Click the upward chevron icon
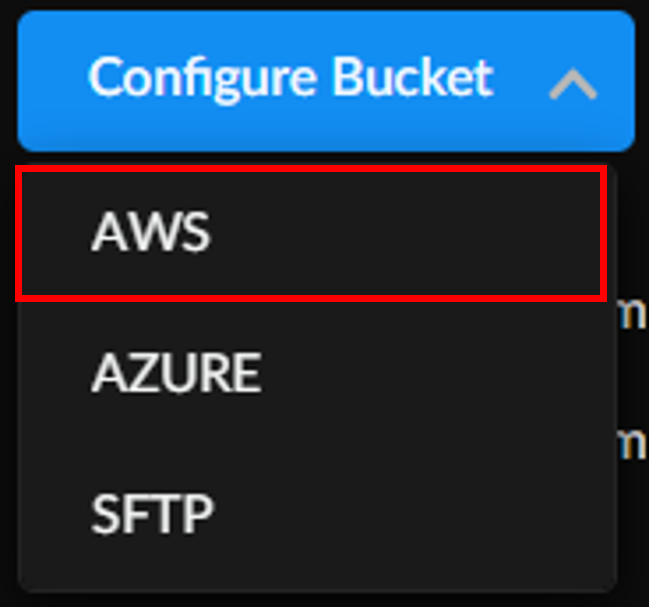This screenshot has height=607, width=649. [573, 86]
